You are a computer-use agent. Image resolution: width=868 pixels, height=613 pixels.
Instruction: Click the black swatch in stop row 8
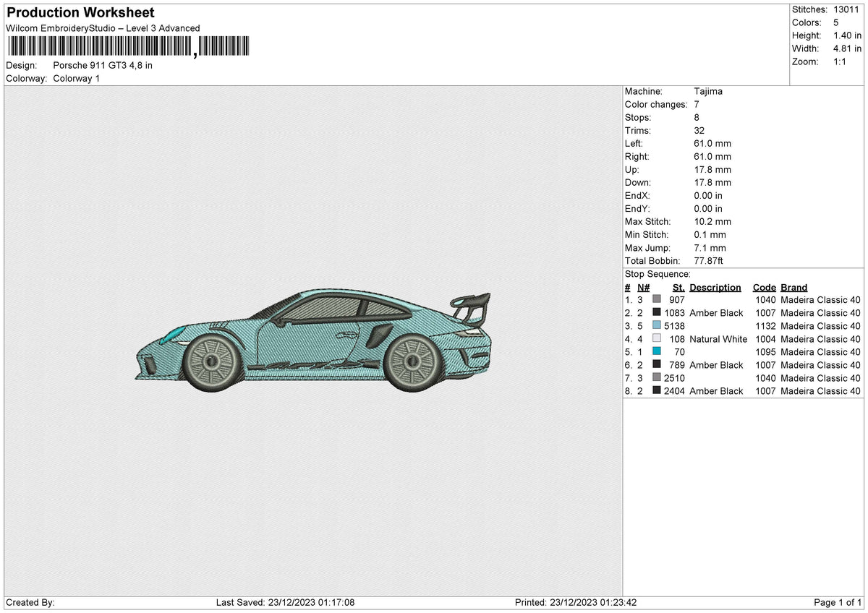[656, 391]
